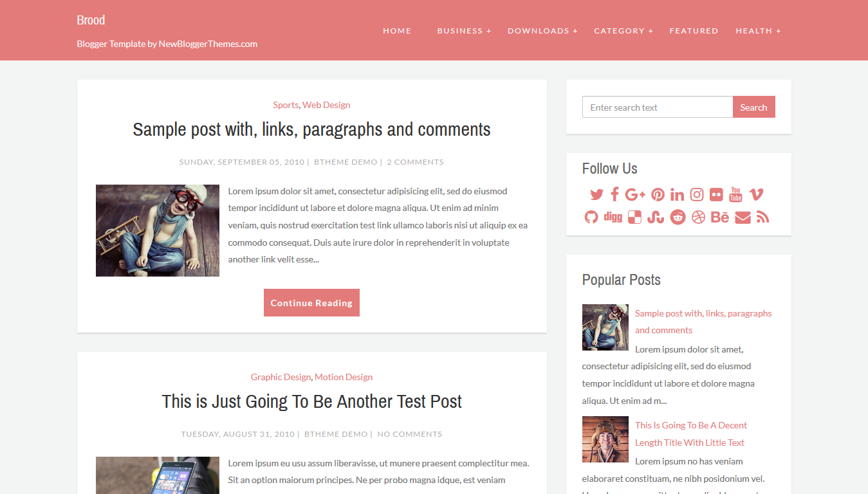This screenshot has width=868, height=494.
Task: Open the Twitter follow icon
Action: (596, 194)
